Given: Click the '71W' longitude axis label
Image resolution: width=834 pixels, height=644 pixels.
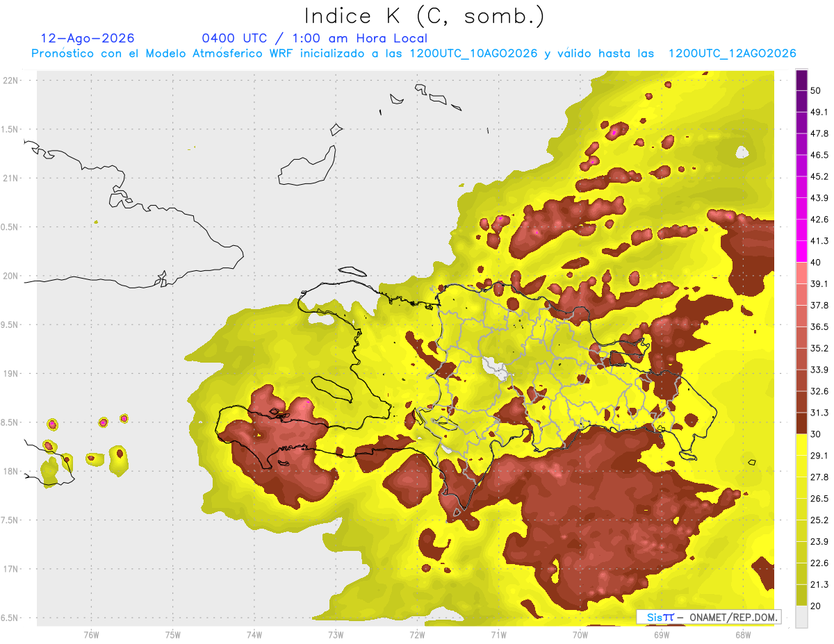Looking at the screenshot, I should coord(498,634).
